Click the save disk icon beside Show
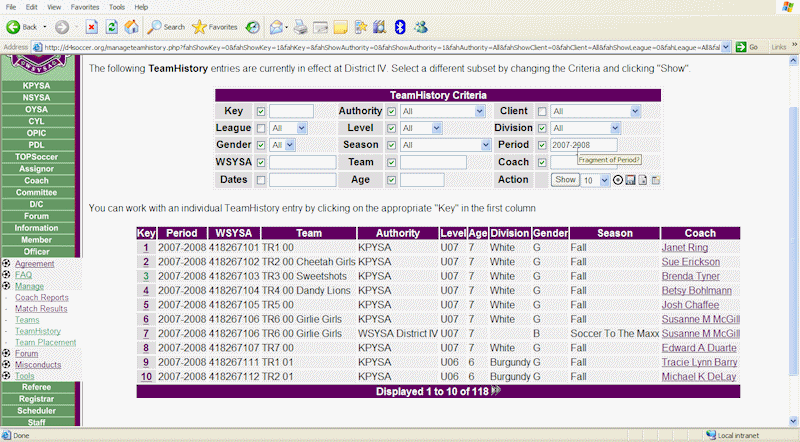This screenshot has height=442, width=800. (x=631, y=180)
